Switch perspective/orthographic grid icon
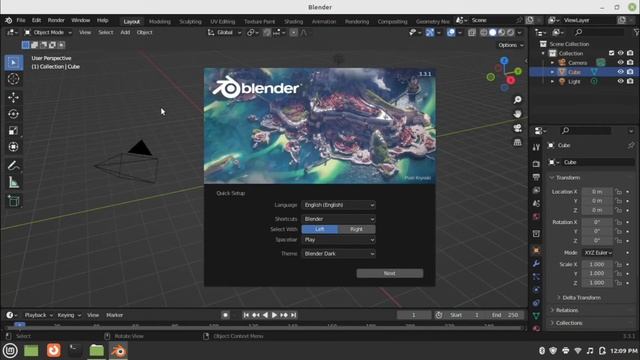640x360 pixels. pyautogui.click(x=518, y=142)
